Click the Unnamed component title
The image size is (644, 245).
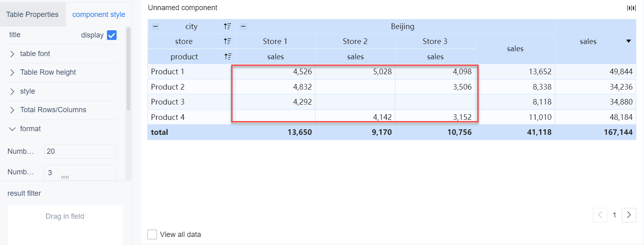pos(182,8)
